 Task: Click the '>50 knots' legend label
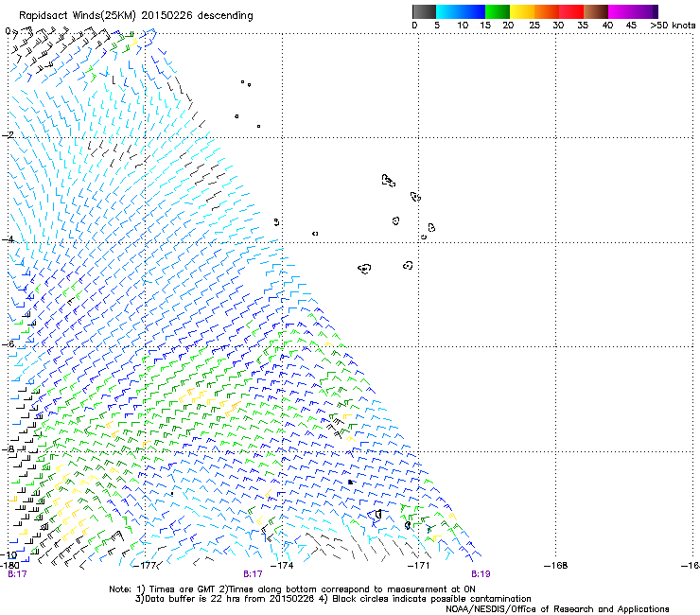[x=673, y=25]
